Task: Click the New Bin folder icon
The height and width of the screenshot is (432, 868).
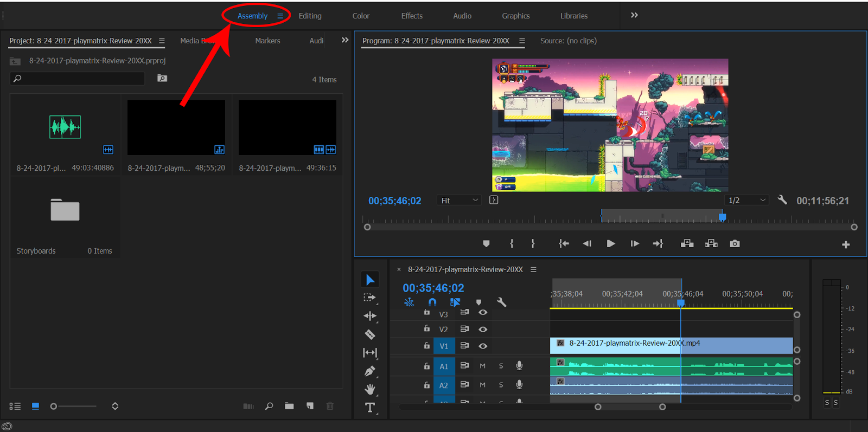Action: click(289, 406)
